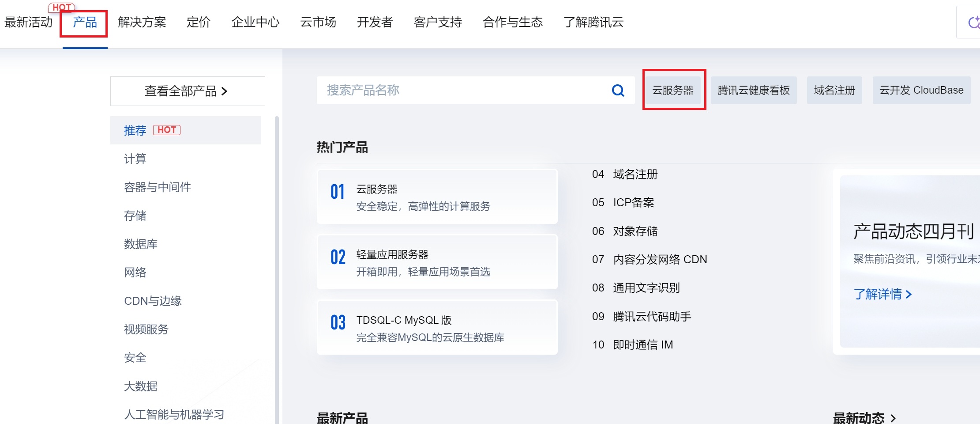Click the partially visible AI assistant icon at top right
Viewport: 980px width, 424px height.
click(x=973, y=22)
